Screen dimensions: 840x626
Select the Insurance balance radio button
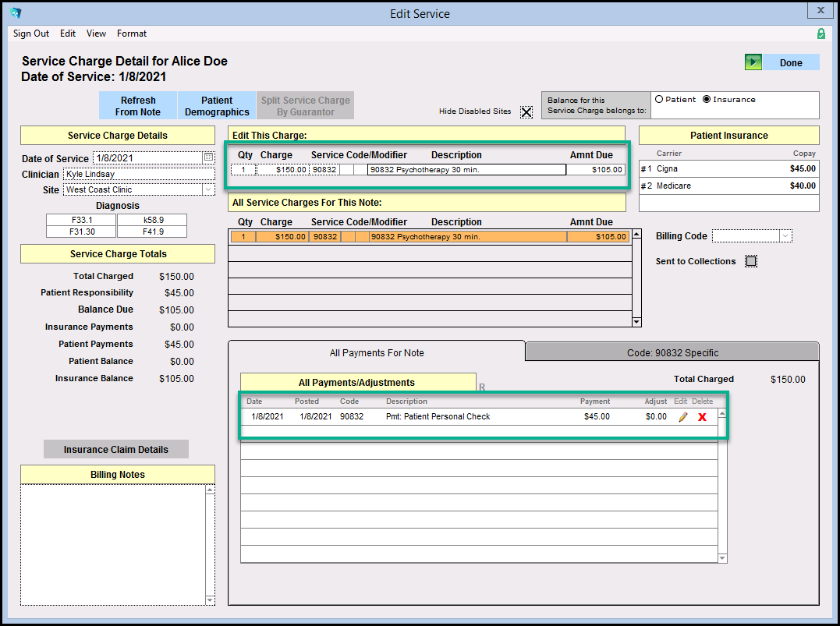click(707, 100)
